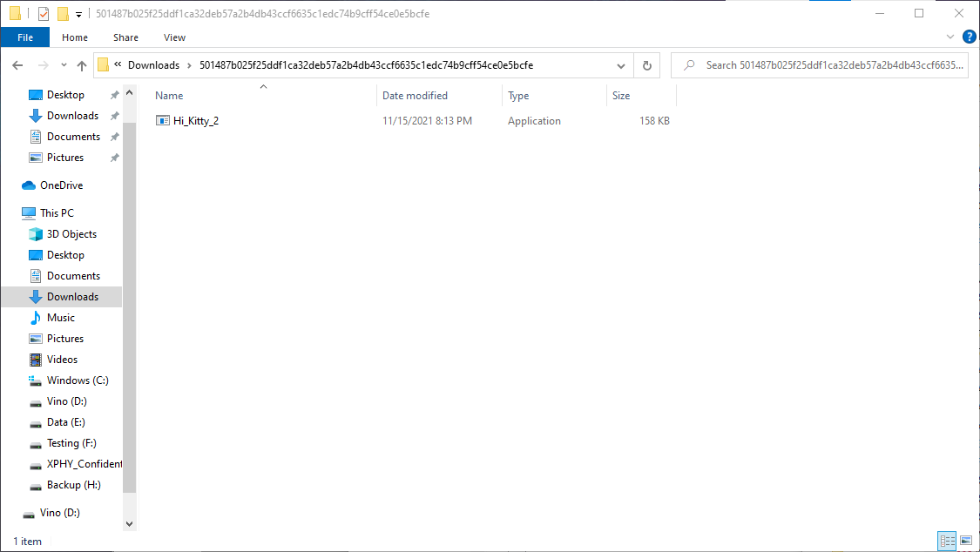Screen dimensions: 980x552
Task: Expand the ribbon with the chevron
Action: [950, 37]
